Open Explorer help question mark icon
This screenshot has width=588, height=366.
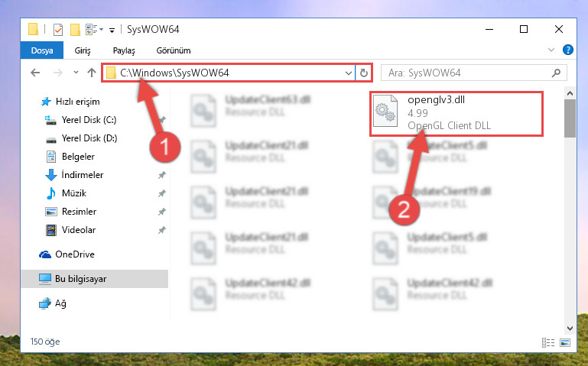568,50
